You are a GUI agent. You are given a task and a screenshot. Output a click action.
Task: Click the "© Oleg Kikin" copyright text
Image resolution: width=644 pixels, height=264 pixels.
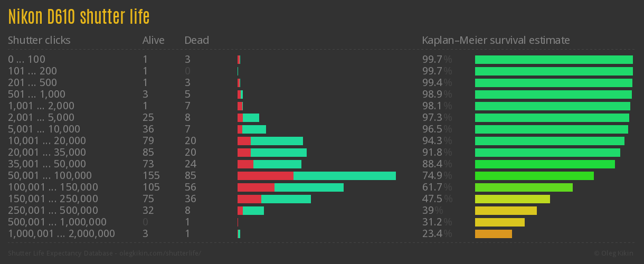click(x=615, y=253)
